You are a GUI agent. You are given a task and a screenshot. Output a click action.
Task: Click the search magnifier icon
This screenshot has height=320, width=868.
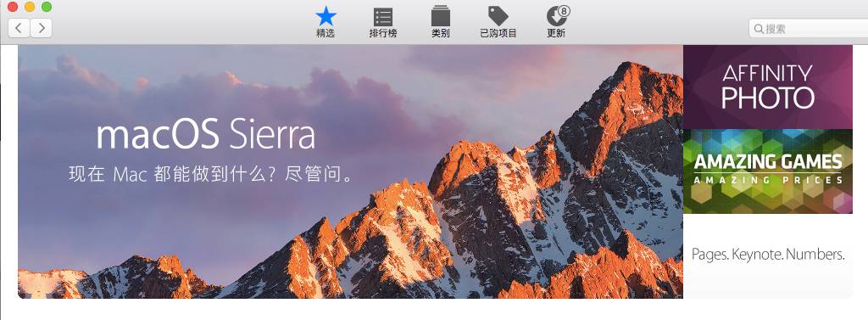coord(759,29)
